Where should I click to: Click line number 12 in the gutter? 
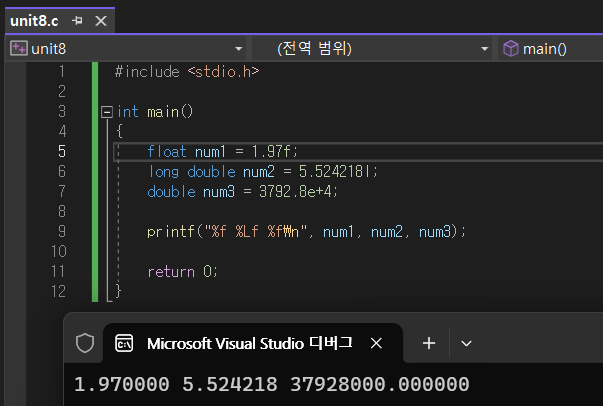click(59, 291)
